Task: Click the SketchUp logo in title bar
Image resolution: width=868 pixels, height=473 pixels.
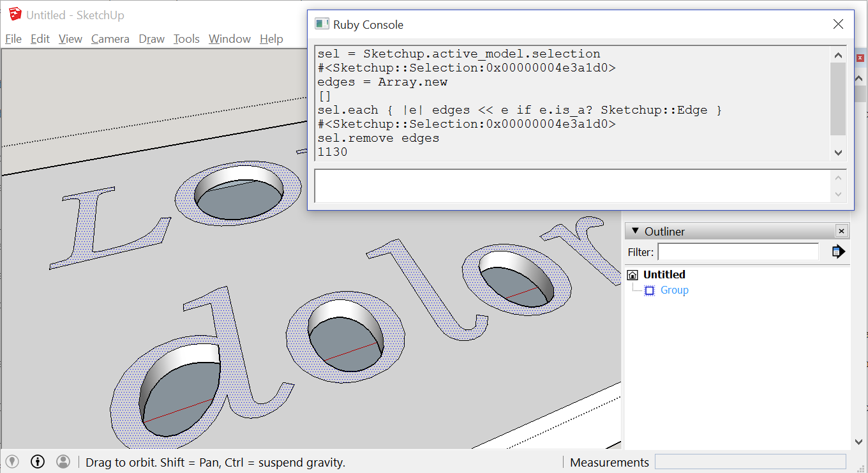Action: (x=15, y=14)
